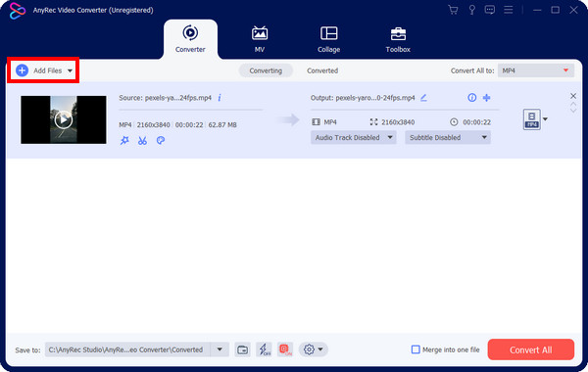Toggle the red GPU ON icon

point(285,349)
